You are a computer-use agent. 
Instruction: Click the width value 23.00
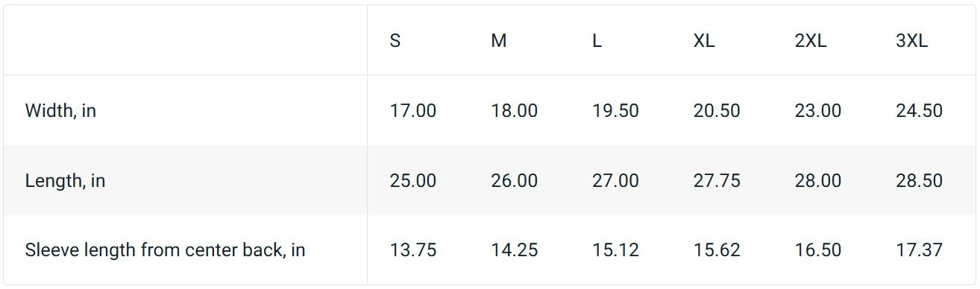818,111
